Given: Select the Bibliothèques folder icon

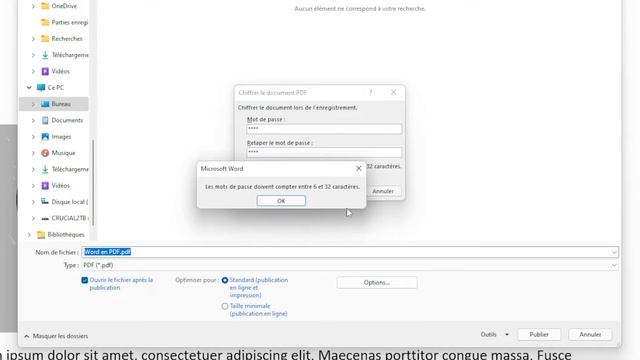Looking at the screenshot, I should (x=41, y=235).
